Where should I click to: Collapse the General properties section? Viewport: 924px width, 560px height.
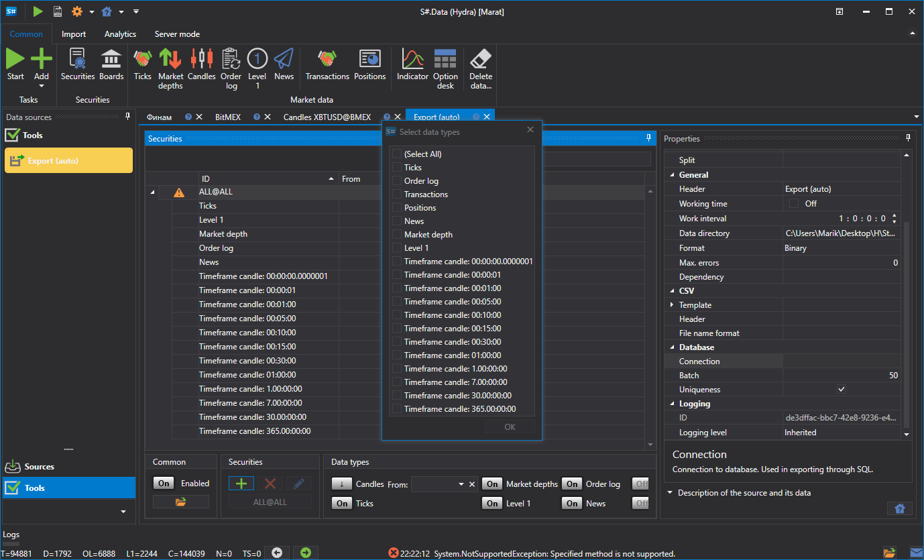click(672, 175)
